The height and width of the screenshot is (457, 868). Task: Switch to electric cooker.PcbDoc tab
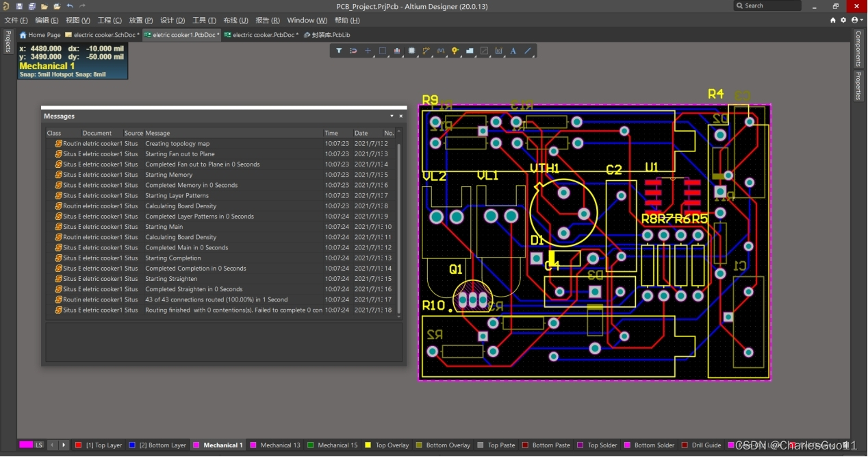coord(261,35)
